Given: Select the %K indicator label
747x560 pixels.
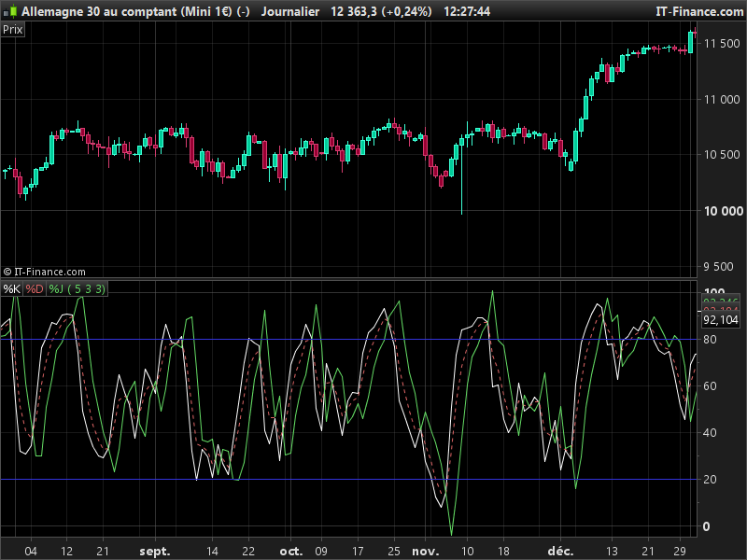Looking at the screenshot, I should point(11,289).
